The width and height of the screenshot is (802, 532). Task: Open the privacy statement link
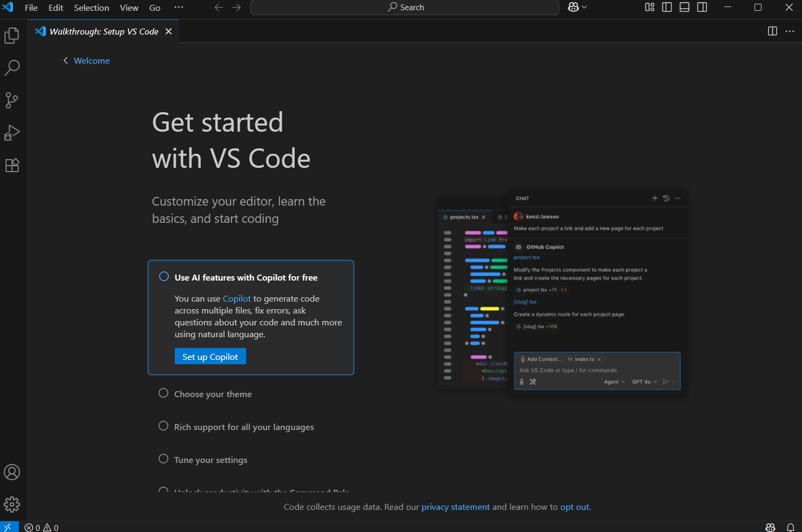tap(456, 507)
